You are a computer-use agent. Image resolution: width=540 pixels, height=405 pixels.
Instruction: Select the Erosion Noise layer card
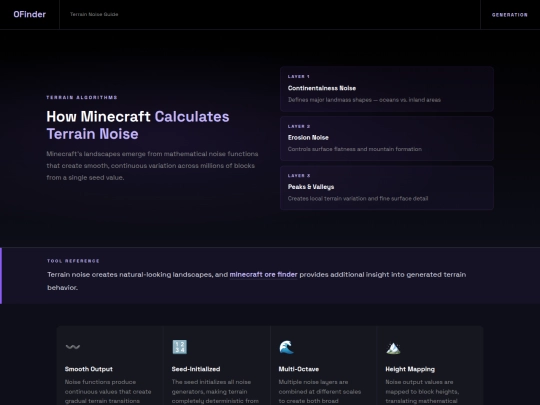coord(387,138)
